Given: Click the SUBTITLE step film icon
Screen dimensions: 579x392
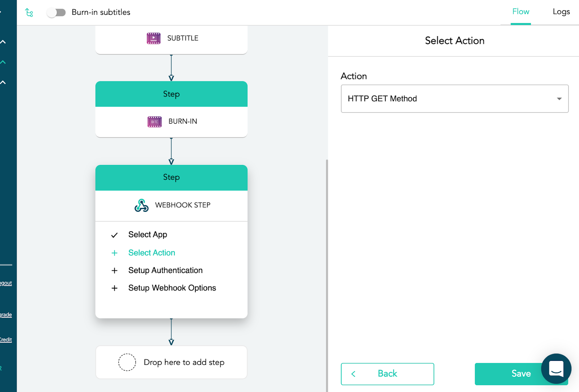Looking at the screenshot, I should pos(153,38).
